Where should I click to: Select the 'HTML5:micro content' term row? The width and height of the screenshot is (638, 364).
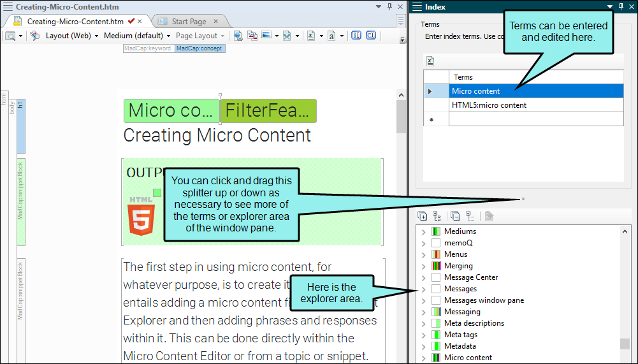[536, 105]
